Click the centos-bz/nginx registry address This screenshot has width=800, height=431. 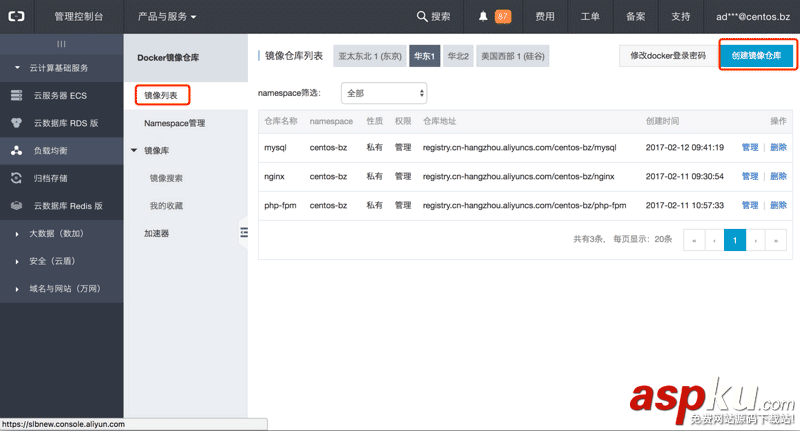[518, 176]
